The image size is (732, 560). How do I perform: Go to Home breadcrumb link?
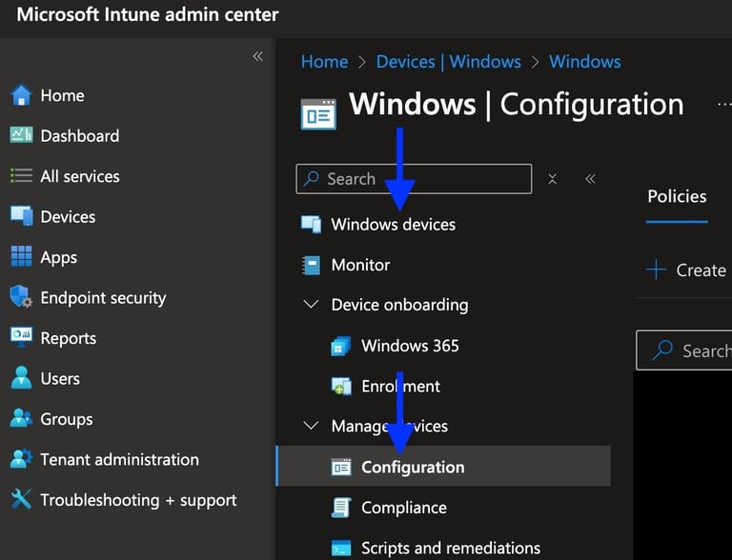coord(324,62)
